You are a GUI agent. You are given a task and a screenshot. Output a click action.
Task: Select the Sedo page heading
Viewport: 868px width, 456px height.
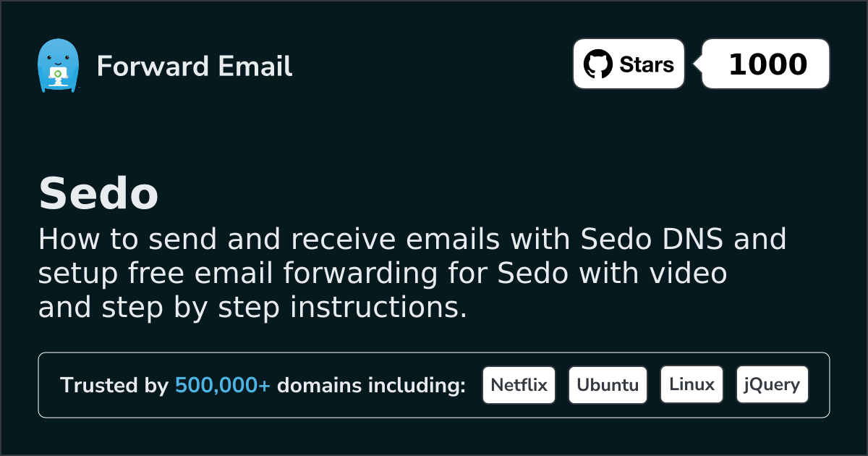click(98, 194)
